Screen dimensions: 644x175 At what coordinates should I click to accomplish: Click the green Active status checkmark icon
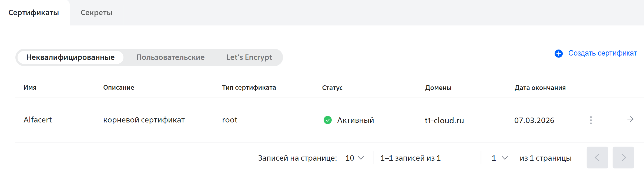pos(327,120)
